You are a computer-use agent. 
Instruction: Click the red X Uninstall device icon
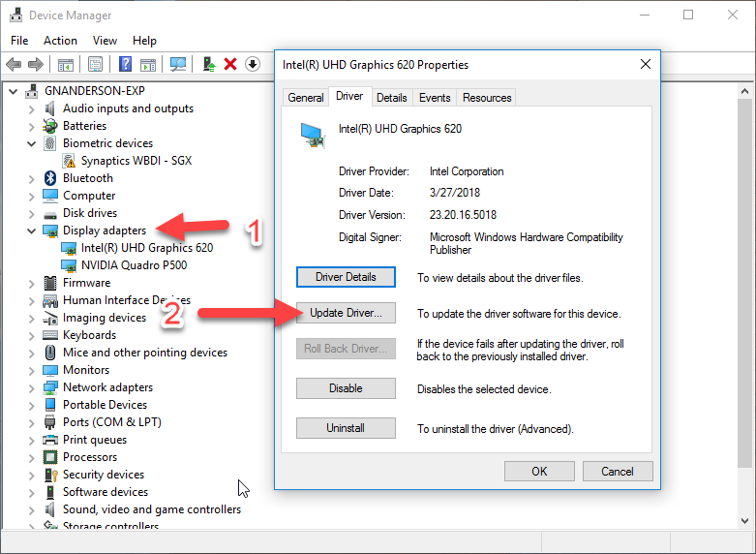pyautogui.click(x=230, y=64)
